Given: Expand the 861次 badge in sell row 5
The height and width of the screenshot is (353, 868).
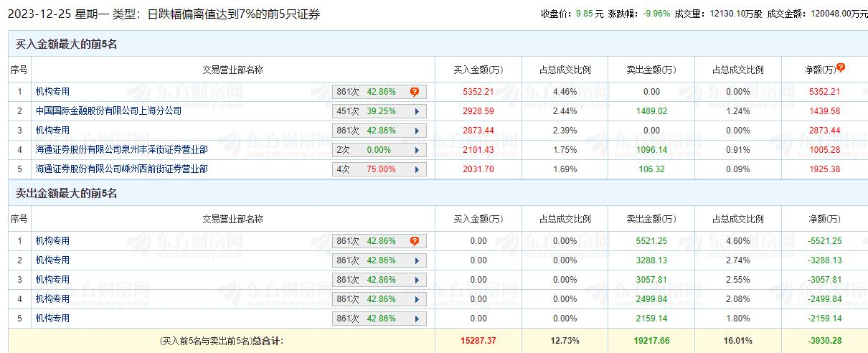Looking at the screenshot, I should pos(416,319).
